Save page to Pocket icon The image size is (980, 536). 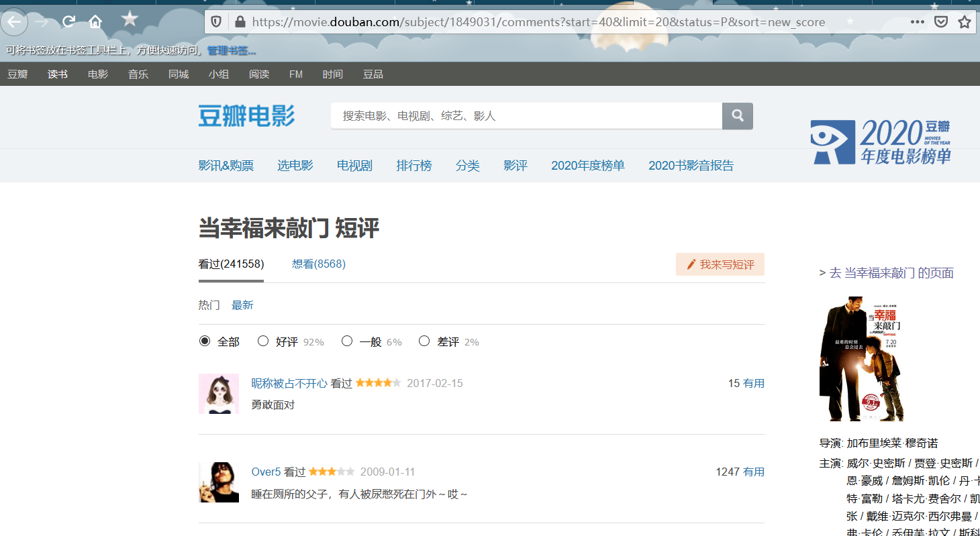(x=941, y=21)
